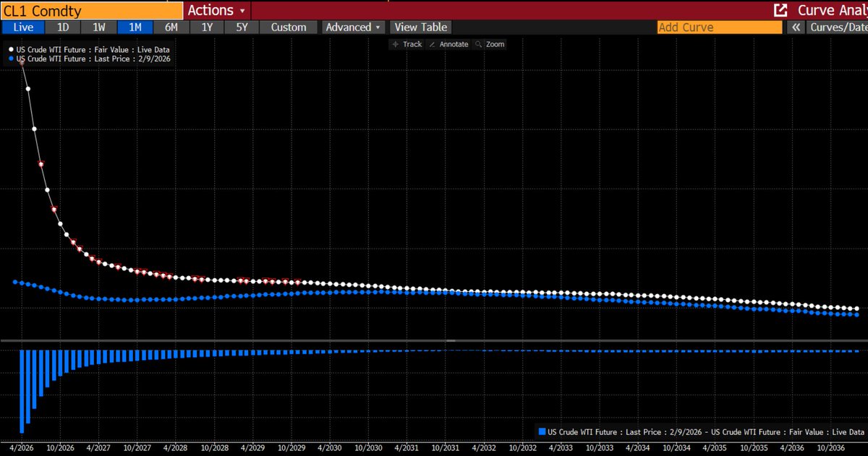
Task: Select the Track crosshair tool
Action: click(407, 44)
